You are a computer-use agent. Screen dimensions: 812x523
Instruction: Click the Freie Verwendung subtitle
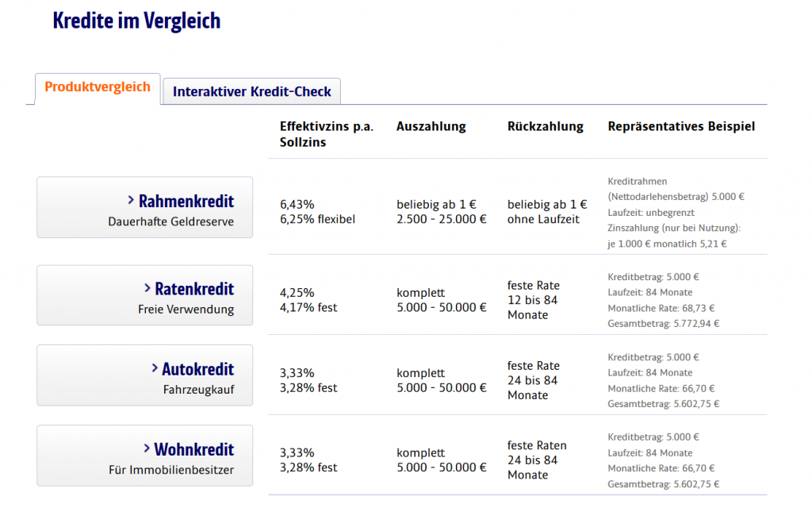pos(186,310)
